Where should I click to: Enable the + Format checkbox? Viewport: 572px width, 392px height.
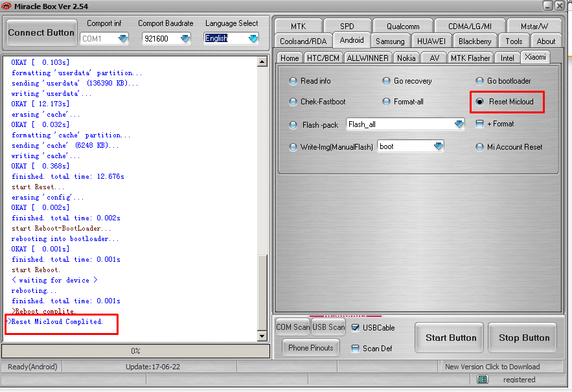pos(480,124)
